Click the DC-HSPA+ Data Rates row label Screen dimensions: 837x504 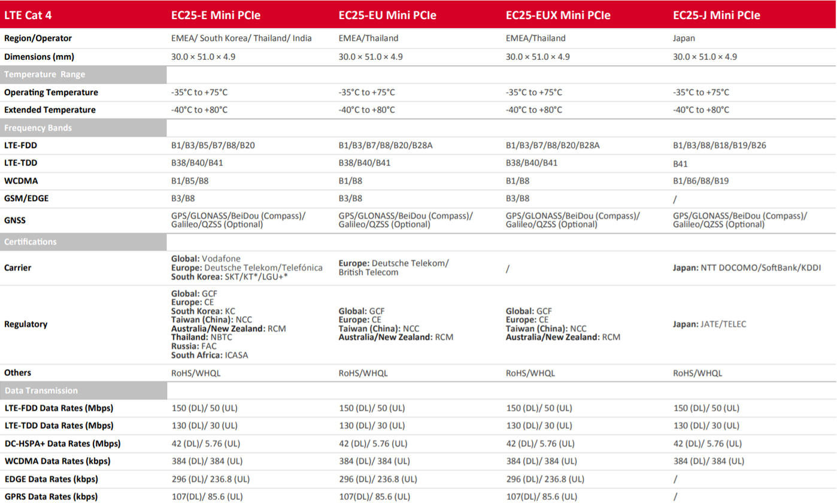[x=62, y=444]
